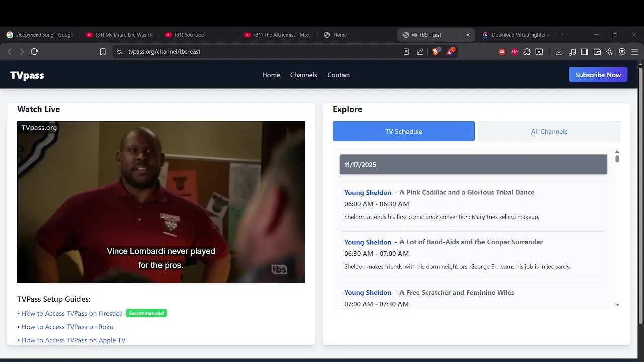Screen dimensions: 644x362
Task: Open the Leo AI sparkle icon
Action: pos(610,51)
